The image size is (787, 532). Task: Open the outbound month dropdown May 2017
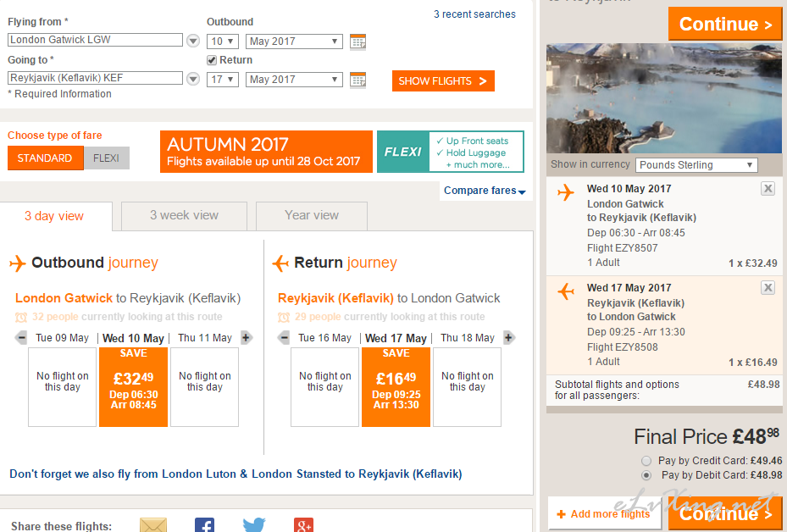click(294, 42)
